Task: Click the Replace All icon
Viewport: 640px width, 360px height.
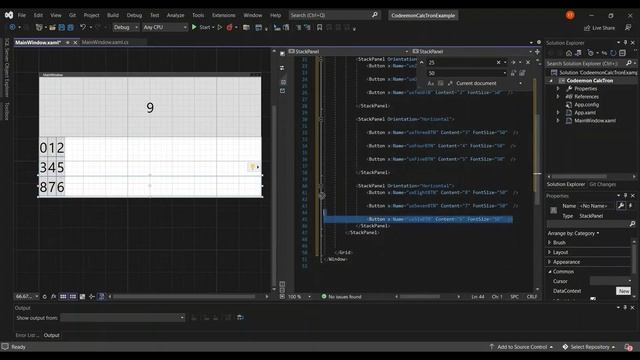Action: click(522, 73)
